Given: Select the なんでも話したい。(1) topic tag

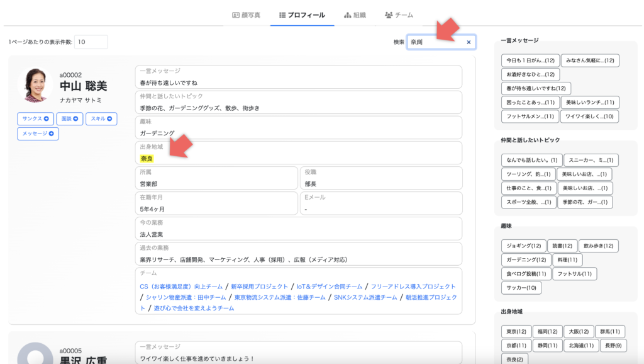Looking at the screenshot, I should point(531,160).
